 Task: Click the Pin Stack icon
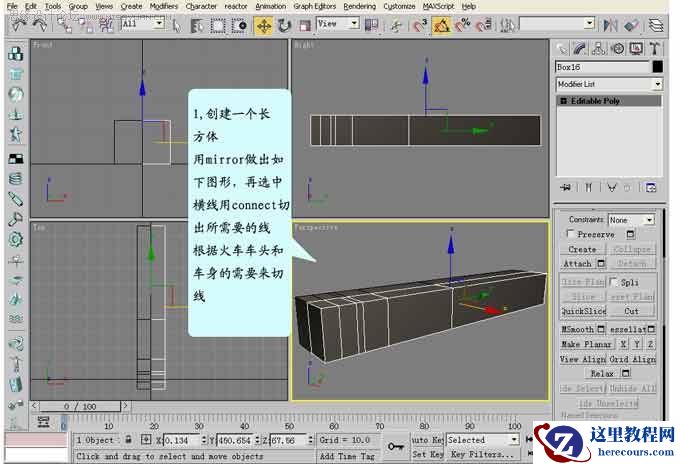(x=565, y=187)
